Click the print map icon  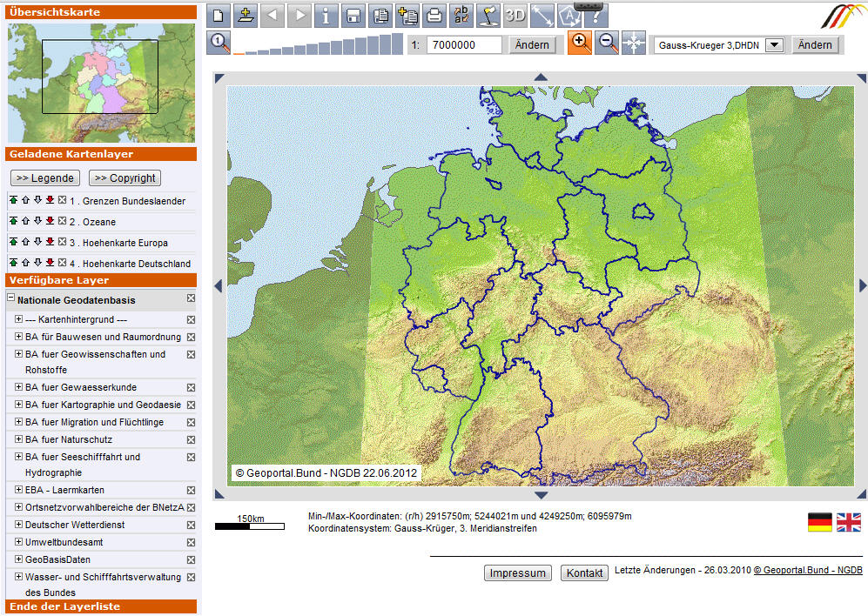[x=434, y=16]
